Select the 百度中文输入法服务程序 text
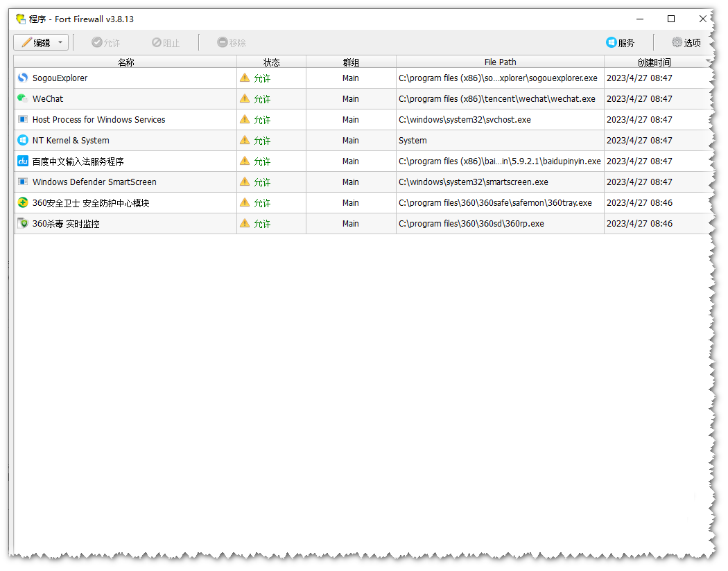The width and height of the screenshot is (728, 571). (x=78, y=161)
